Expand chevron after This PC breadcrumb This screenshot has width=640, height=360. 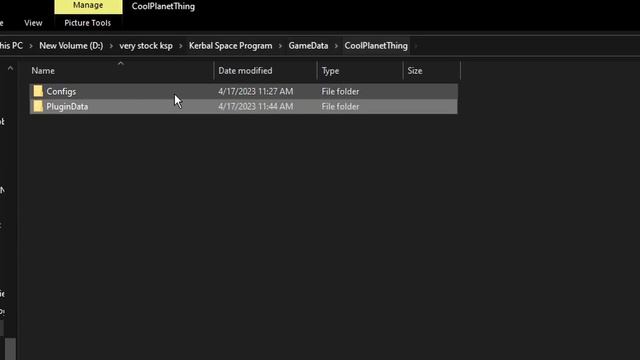(31, 46)
